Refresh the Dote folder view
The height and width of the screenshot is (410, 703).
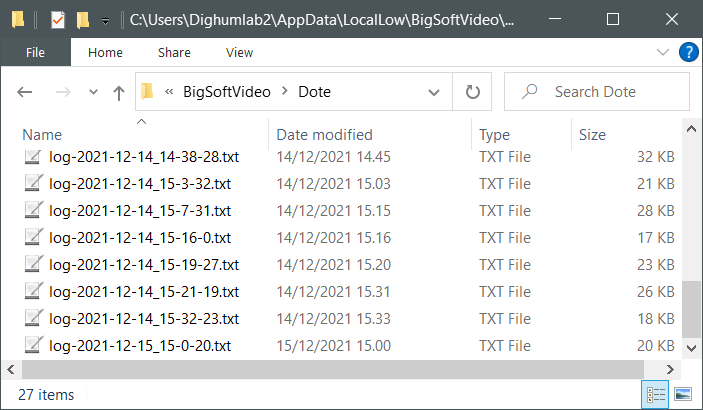click(x=472, y=92)
